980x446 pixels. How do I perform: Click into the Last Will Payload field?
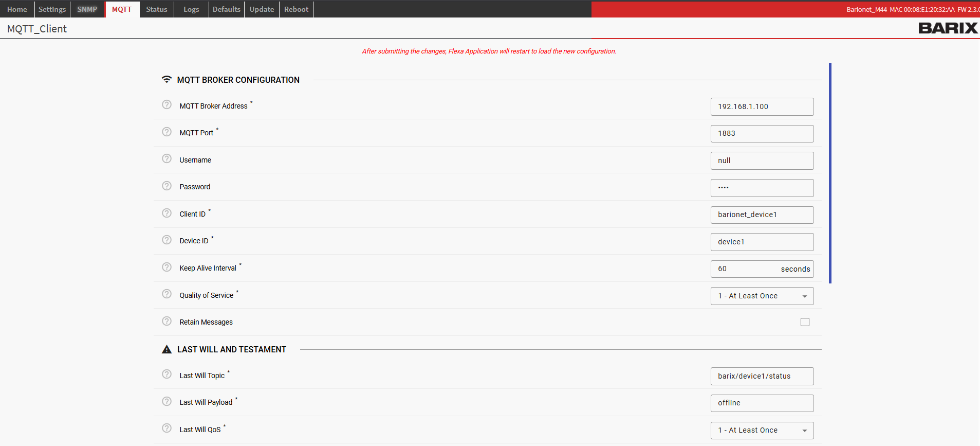762,403
